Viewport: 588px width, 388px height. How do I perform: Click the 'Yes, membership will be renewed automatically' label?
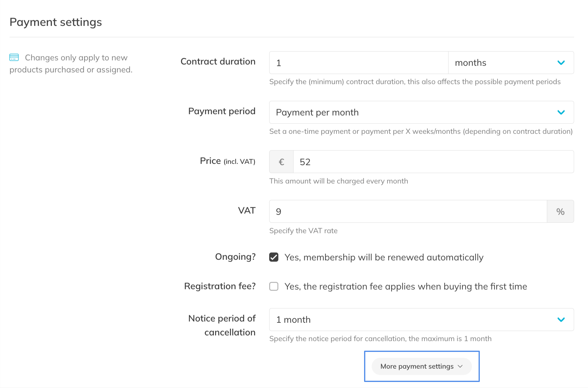(384, 257)
